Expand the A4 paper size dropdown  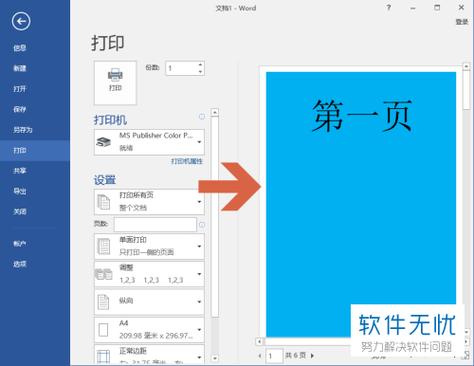(x=149, y=330)
